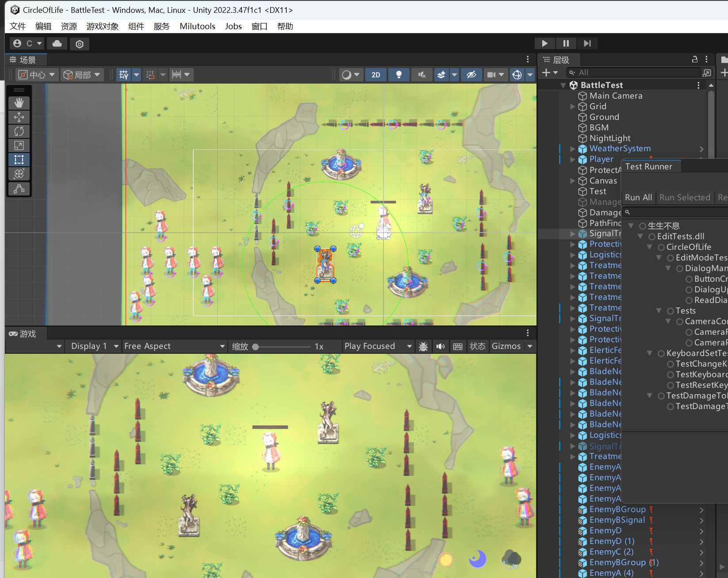The height and width of the screenshot is (578, 728).
Task: Open the Unity Cloud services icon
Action: 57,43
